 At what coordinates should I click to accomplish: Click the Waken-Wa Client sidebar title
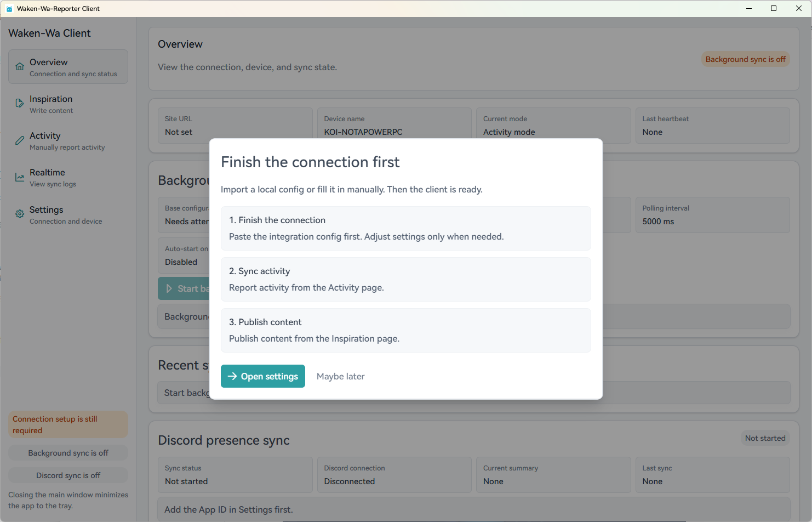[x=49, y=33]
